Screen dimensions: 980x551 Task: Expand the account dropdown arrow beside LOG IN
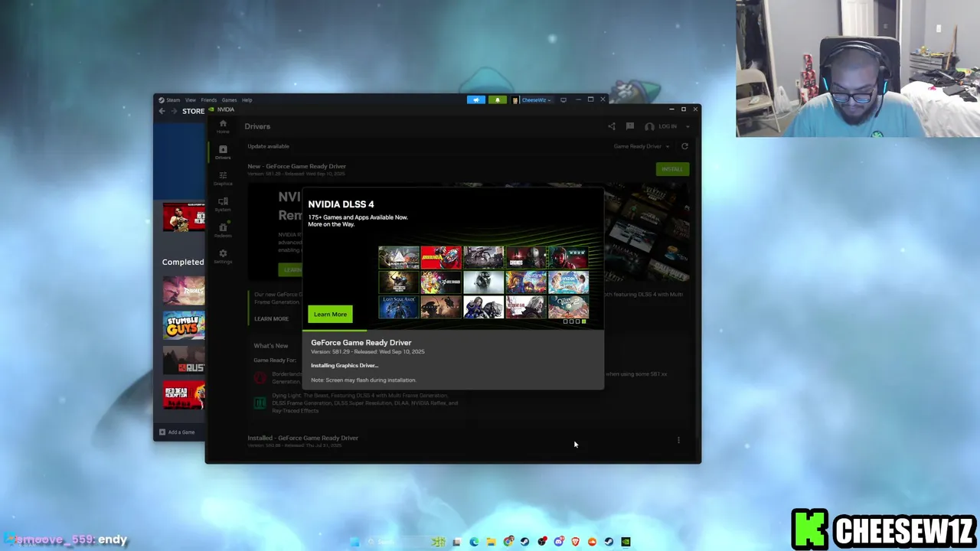(x=688, y=126)
